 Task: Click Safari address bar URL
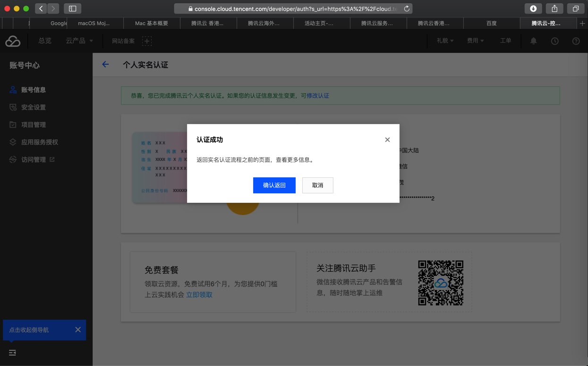293,8
